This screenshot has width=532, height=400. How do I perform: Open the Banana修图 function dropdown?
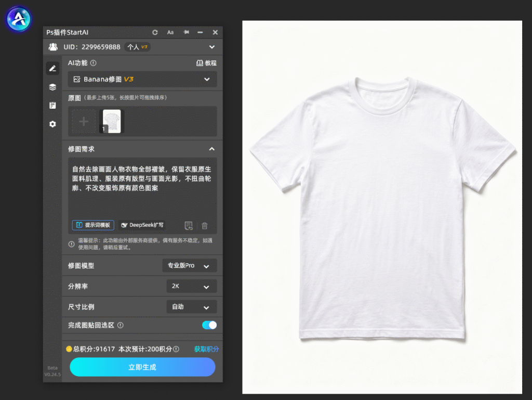pos(142,79)
